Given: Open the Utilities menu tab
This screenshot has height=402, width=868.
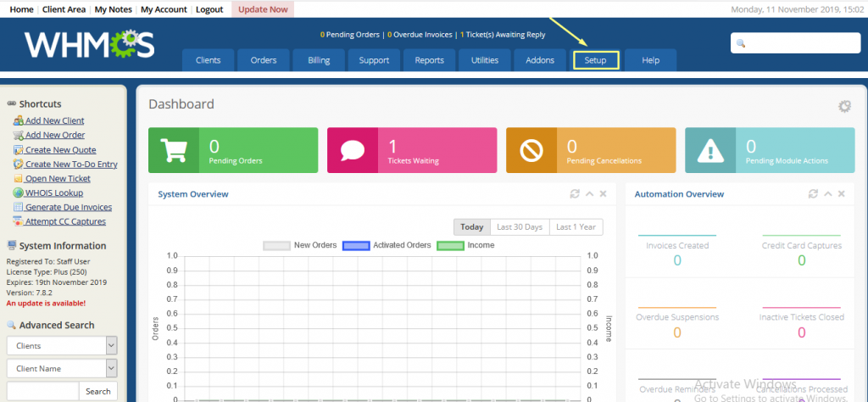Looking at the screenshot, I should [x=484, y=60].
